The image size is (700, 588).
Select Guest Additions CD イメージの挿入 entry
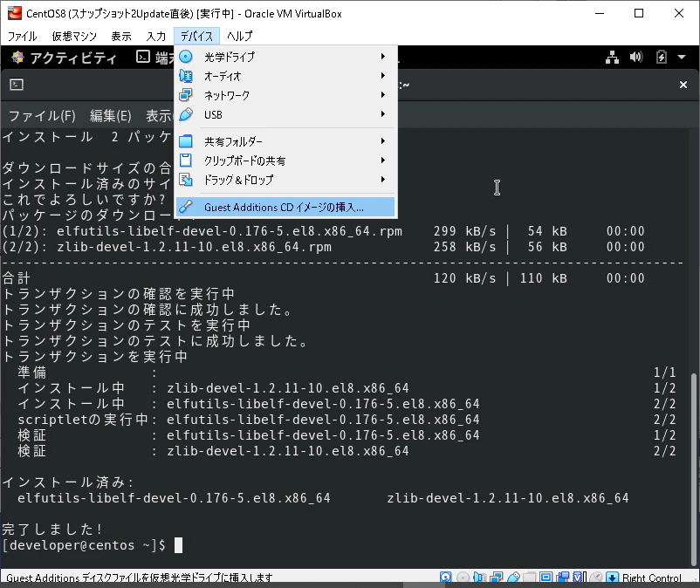(285, 208)
